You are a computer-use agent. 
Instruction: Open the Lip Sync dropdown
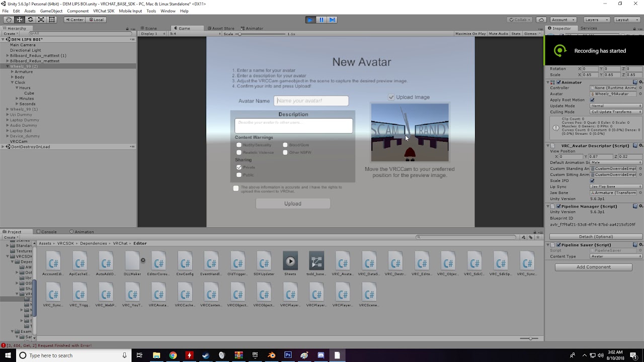click(x=616, y=187)
